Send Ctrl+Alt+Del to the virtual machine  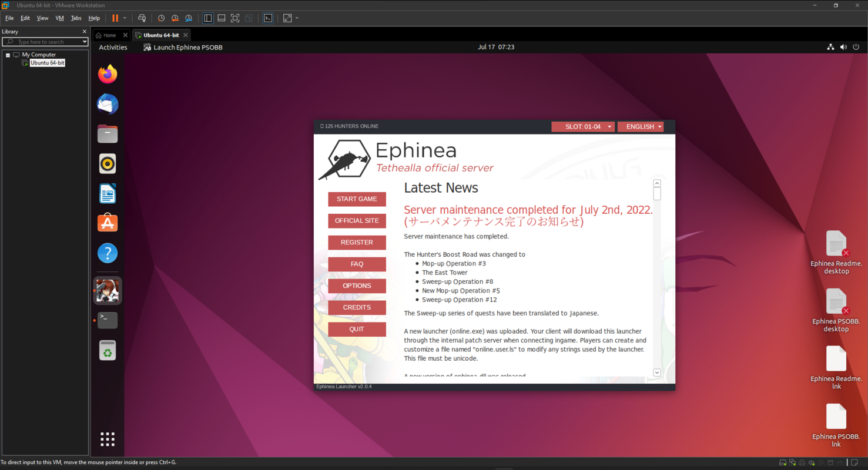pyautogui.click(x=142, y=18)
